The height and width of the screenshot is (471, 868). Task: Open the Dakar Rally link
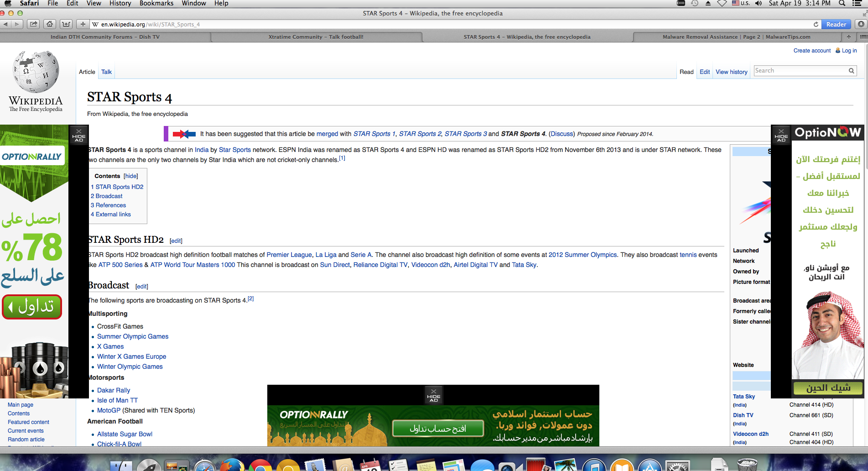(x=114, y=391)
